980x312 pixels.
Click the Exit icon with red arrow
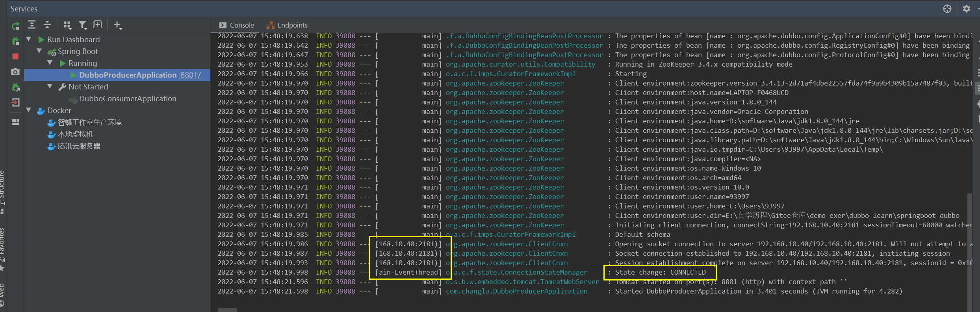coord(15,102)
